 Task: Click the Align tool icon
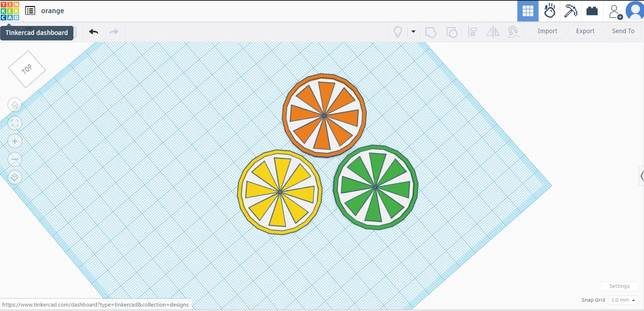473,32
